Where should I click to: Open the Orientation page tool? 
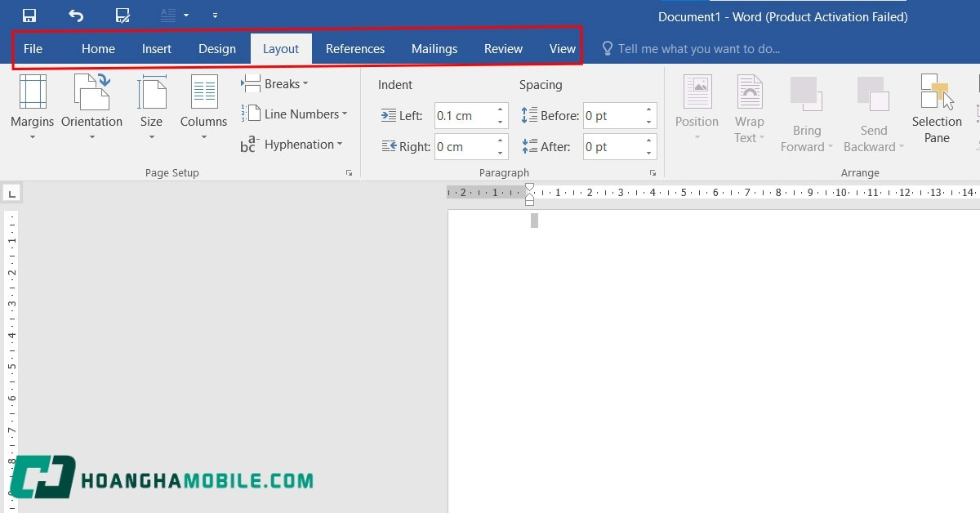pyautogui.click(x=91, y=106)
